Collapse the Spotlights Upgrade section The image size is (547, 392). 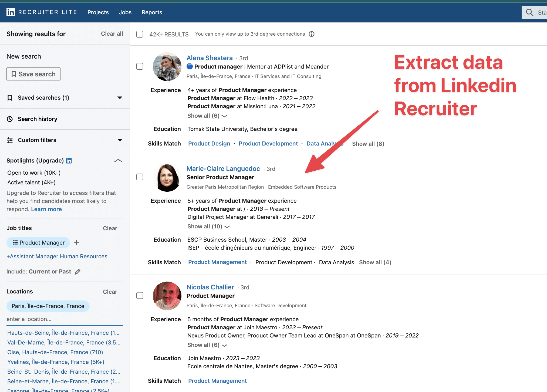click(x=118, y=160)
